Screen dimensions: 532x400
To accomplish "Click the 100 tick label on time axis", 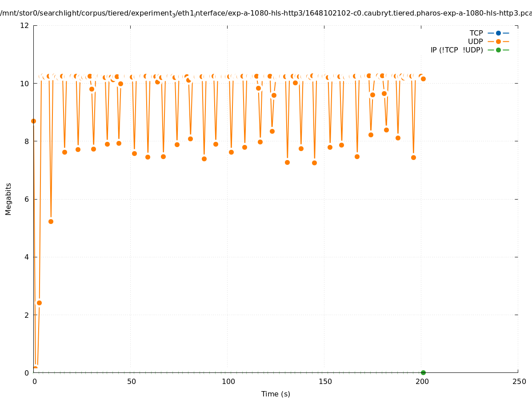I will click(228, 382).
